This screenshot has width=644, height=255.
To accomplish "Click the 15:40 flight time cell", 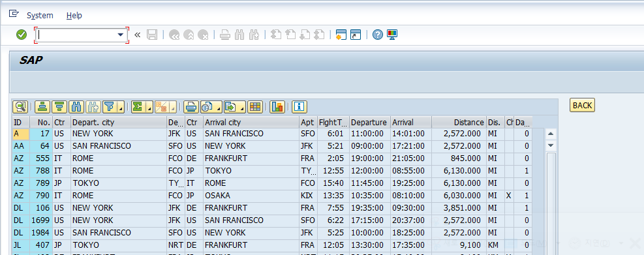I will 333,183.
